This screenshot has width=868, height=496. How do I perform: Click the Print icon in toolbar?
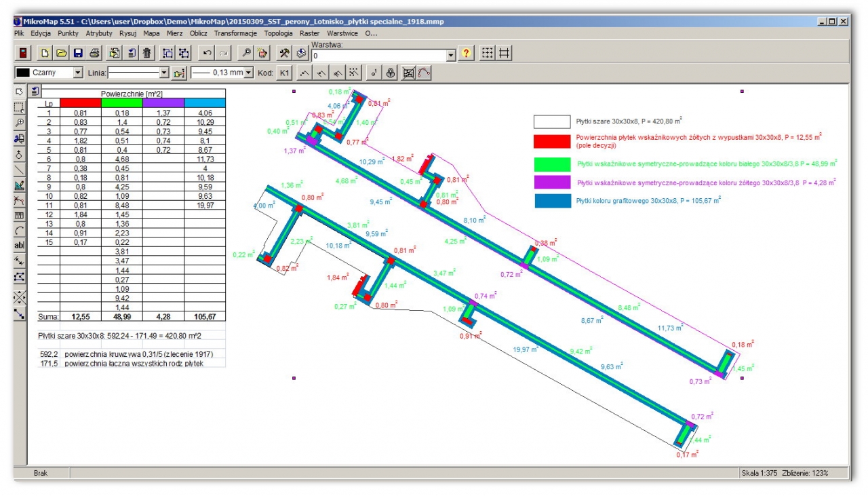click(94, 54)
